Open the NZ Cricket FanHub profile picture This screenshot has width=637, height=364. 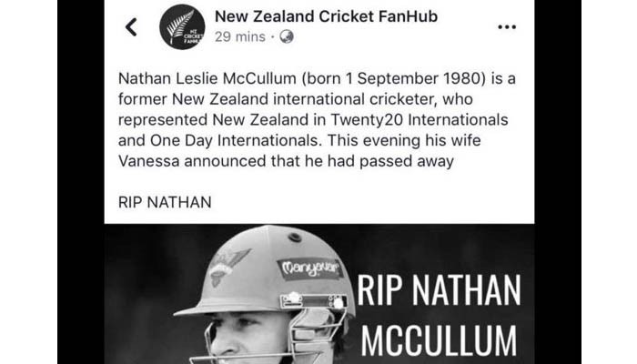click(182, 27)
